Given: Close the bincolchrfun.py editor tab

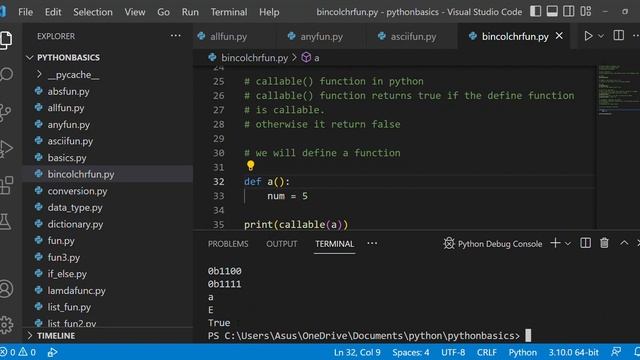Looking at the screenshot, I should tap(559, 36).
